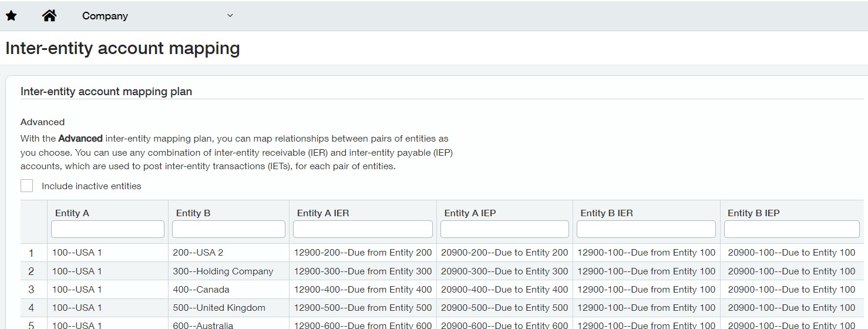Select the 500--United Kingdom cell
Image resolution: width=868 pixels, height=329 pixels.
click(x=219, y=308)
